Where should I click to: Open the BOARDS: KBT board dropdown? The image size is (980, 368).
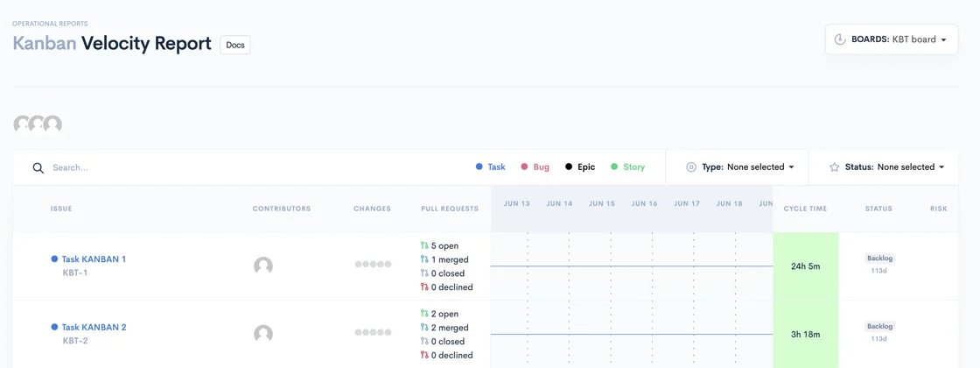click(892, 39)
